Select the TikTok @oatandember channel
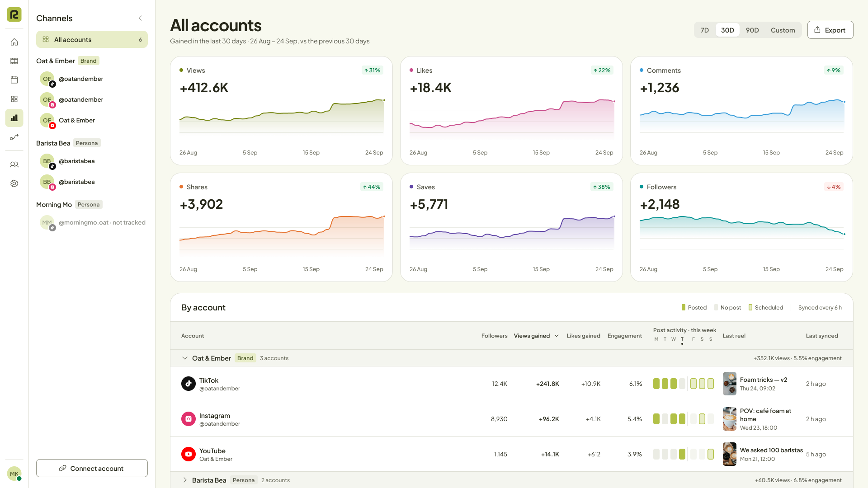 tap(92, 79)
